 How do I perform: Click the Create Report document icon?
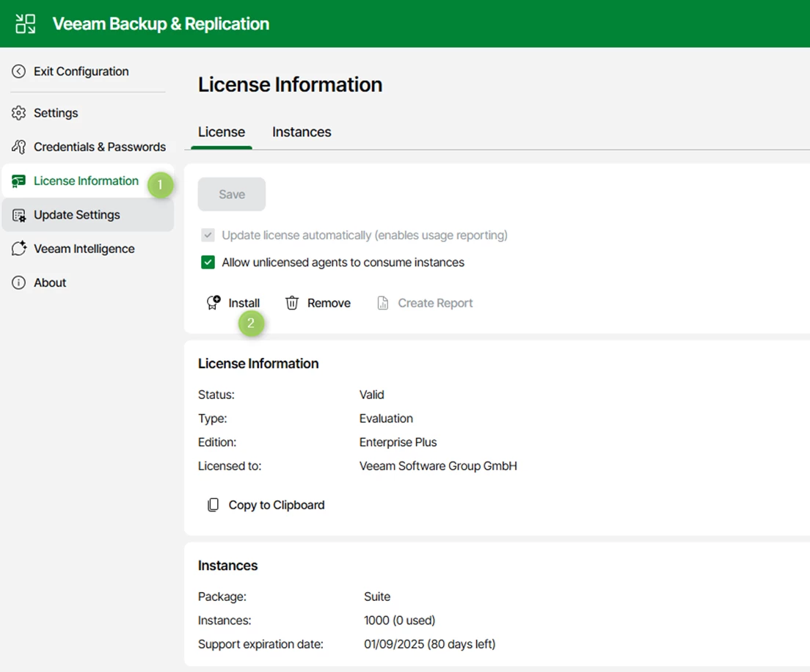383,303
